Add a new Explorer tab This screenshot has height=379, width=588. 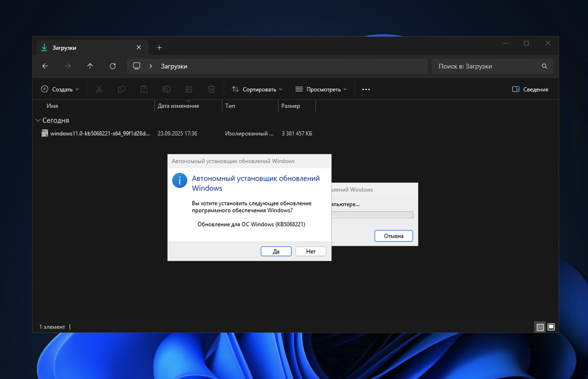(x=159, y=48)
